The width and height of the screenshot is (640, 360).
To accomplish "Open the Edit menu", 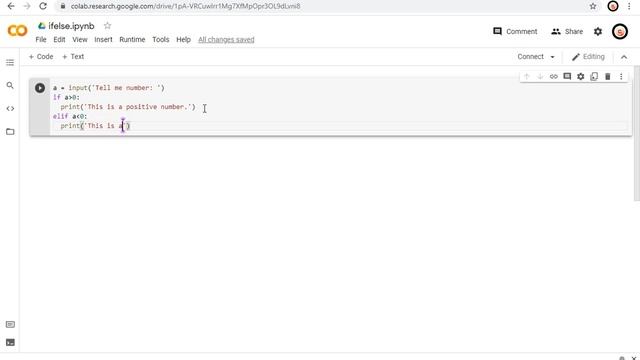I will coord(59,40).
